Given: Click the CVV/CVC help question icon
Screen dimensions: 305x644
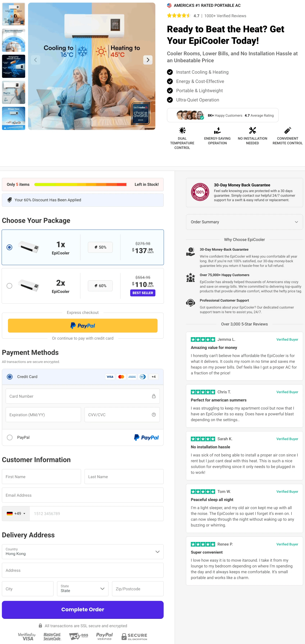Looking at the screenshot, I should click(x=154, y=414).
